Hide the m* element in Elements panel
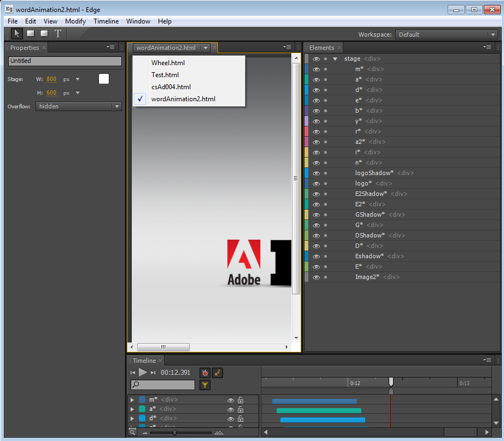 (x=317, y=69)
